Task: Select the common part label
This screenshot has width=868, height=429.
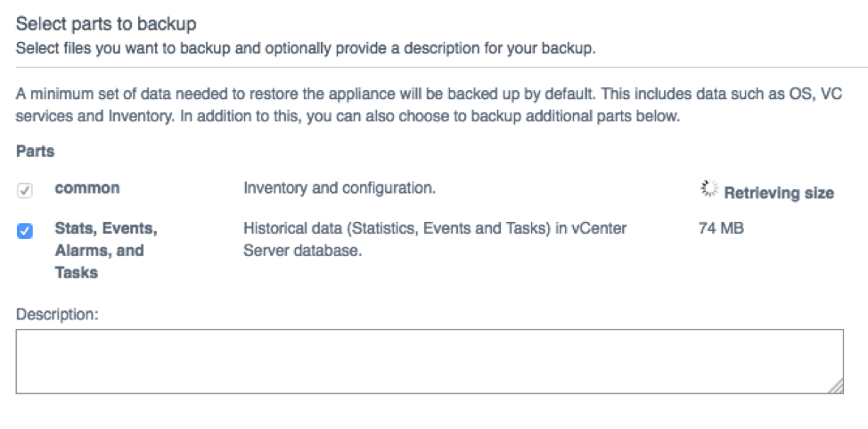Action: pos(87,188)
